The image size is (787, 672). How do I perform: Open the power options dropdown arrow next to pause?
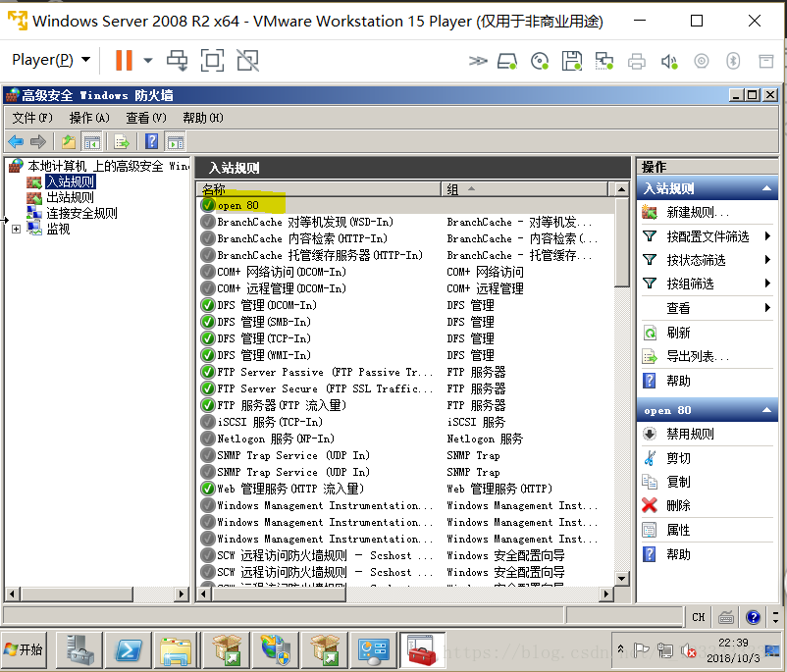tap(147, 60)
